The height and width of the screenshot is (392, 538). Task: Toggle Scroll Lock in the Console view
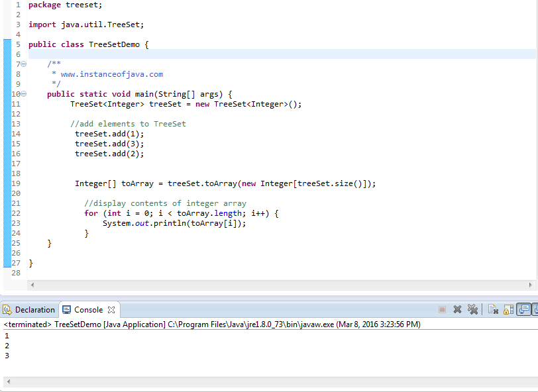pyautogui.click(x=508, y=309)
